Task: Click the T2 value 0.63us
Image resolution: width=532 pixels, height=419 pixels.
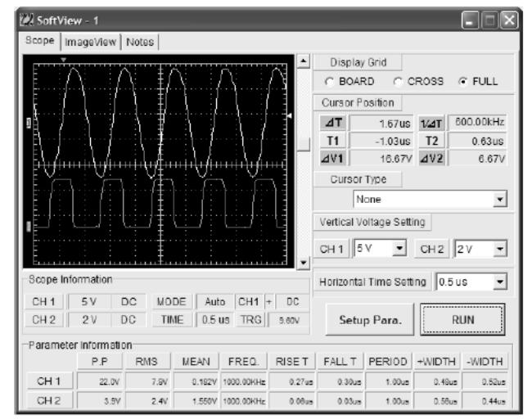Action: point(477,141)
